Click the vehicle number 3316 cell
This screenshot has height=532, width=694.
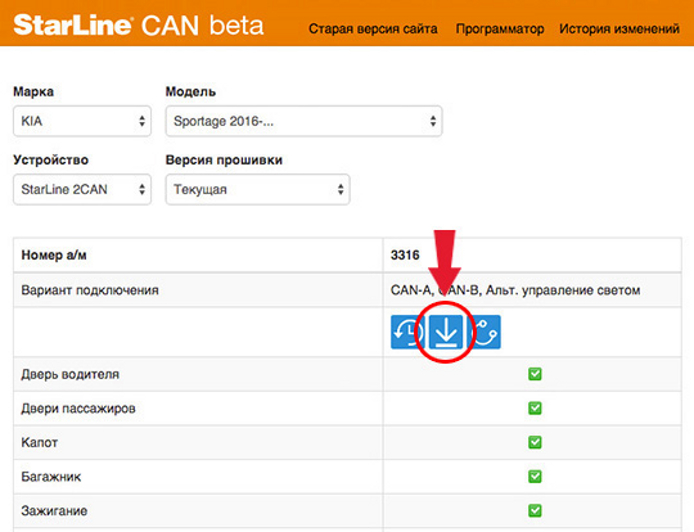(532, 255)
